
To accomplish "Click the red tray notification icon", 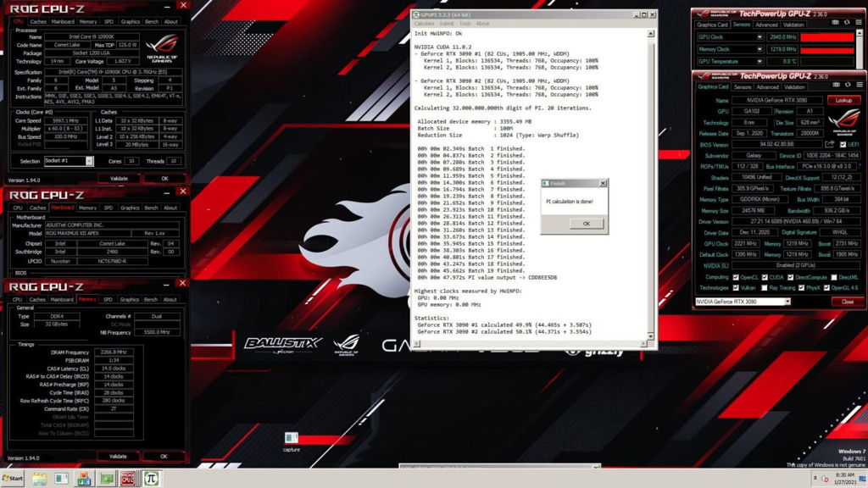I will click(825, 479).
